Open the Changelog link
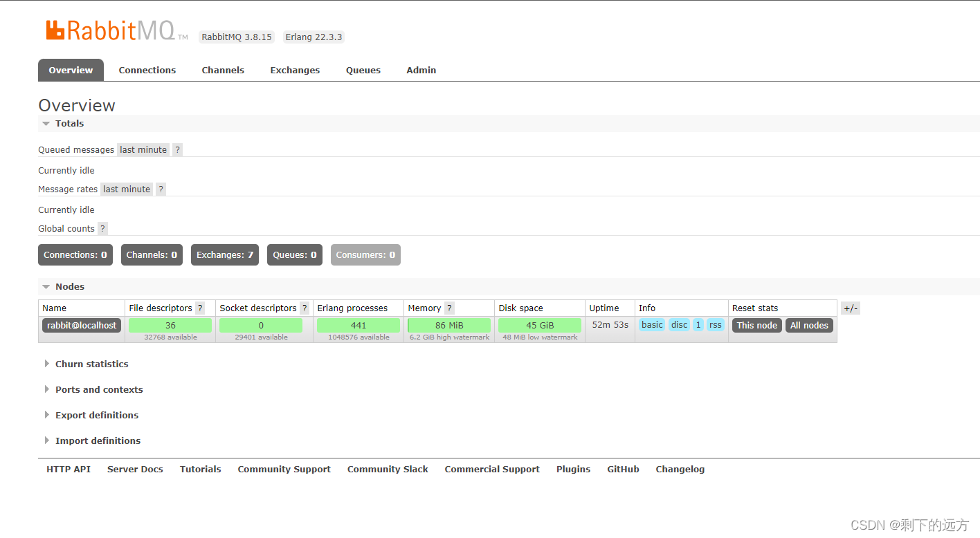Image resolution: width=980 pixels, height=538 pixels. point(680,469)
